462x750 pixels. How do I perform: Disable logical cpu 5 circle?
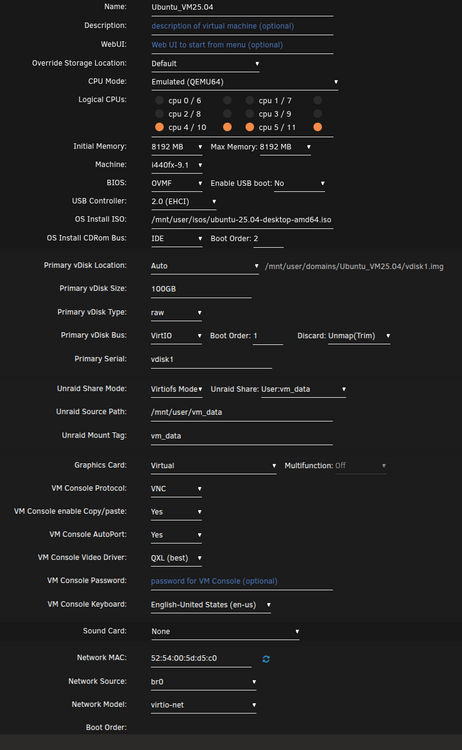click(x=250, y=127)
